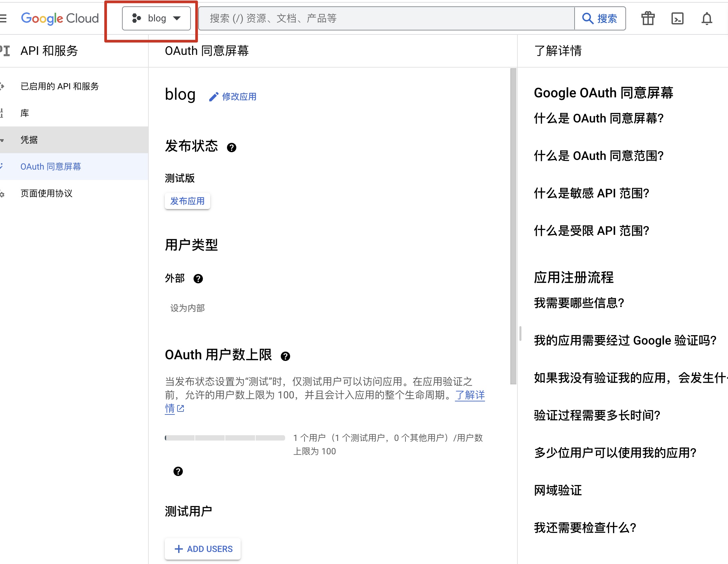Image resolution: width=728 pixels, height=564 pixels.
Task: Click the gift free trial icon
Action: point(648,18)
